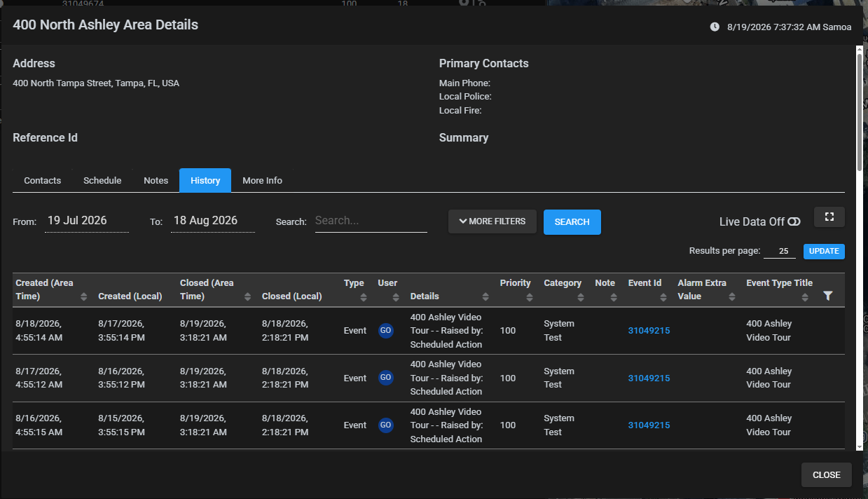Sort by Event Id column arrows
Screen dimensions: 868x499
tap(663, 297)
